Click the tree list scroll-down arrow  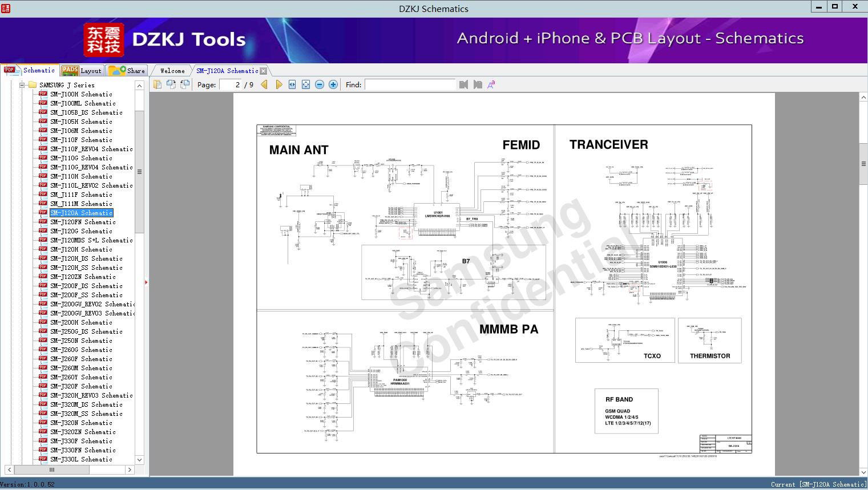coord(139,459)
